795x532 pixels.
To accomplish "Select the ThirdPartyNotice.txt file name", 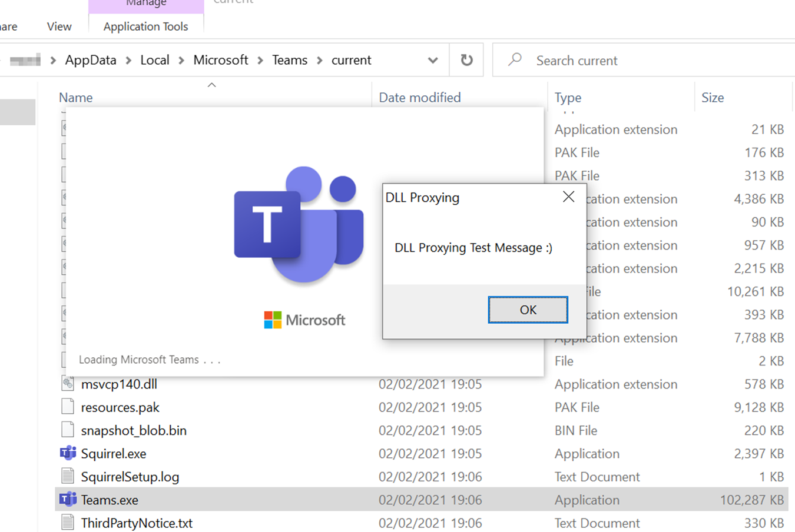I will (137, 523).
